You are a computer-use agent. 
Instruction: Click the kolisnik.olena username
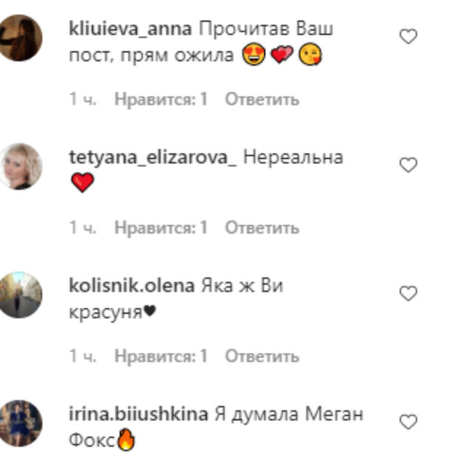(x=131, y=286)
